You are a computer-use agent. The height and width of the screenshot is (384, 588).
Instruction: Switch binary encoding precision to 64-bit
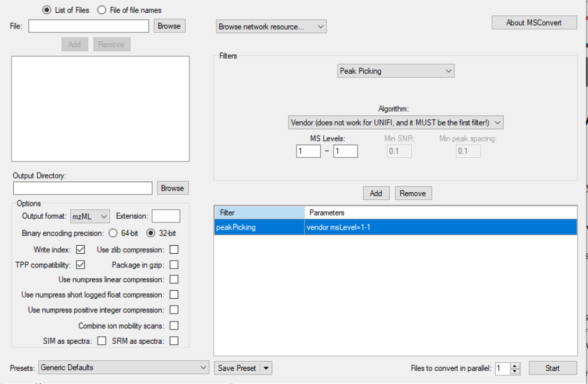pos(114,233)
